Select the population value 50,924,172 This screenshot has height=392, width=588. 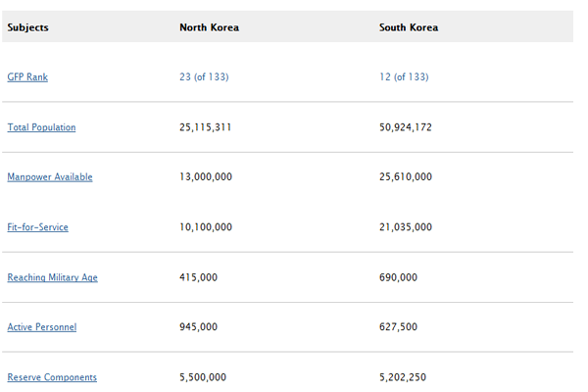pos(406,127)
